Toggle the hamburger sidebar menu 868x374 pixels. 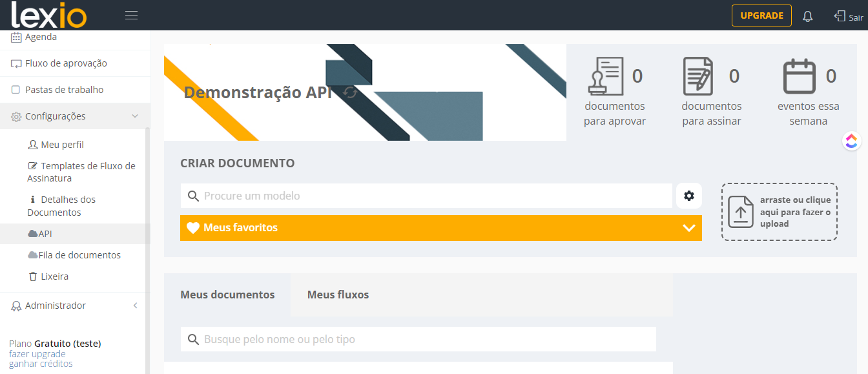coord(132,16)
